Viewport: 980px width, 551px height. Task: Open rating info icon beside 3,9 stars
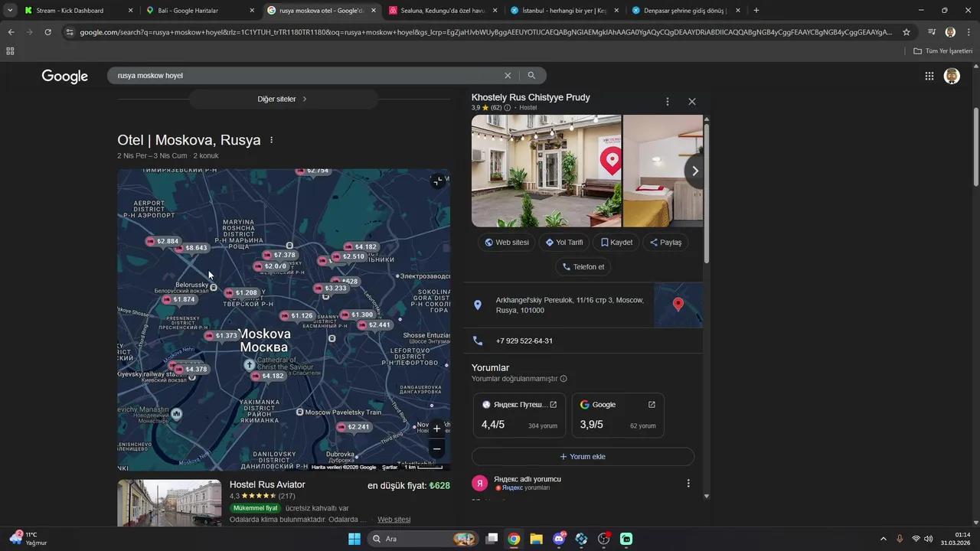point(507,108)
